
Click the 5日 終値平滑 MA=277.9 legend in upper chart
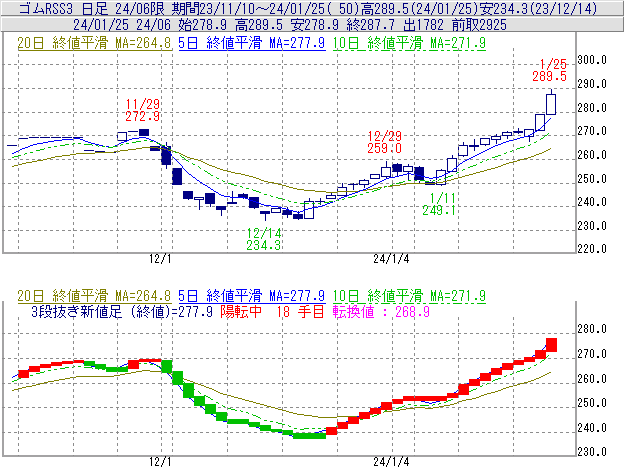point(252,43)
